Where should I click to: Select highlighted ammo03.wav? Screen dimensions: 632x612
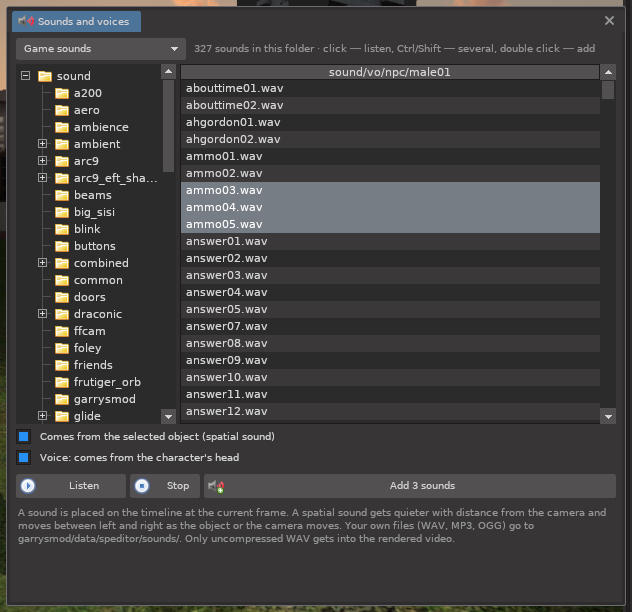click(390, 190)
